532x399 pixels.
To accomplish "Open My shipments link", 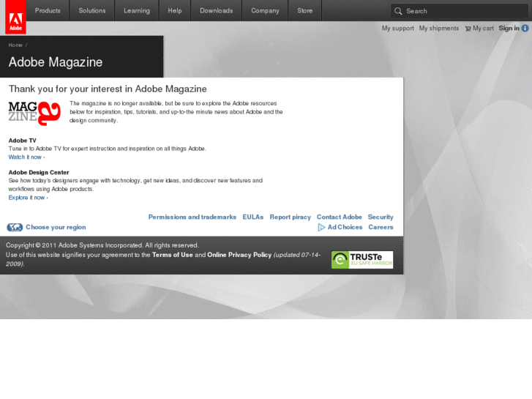I will click(x=438, y=29).
